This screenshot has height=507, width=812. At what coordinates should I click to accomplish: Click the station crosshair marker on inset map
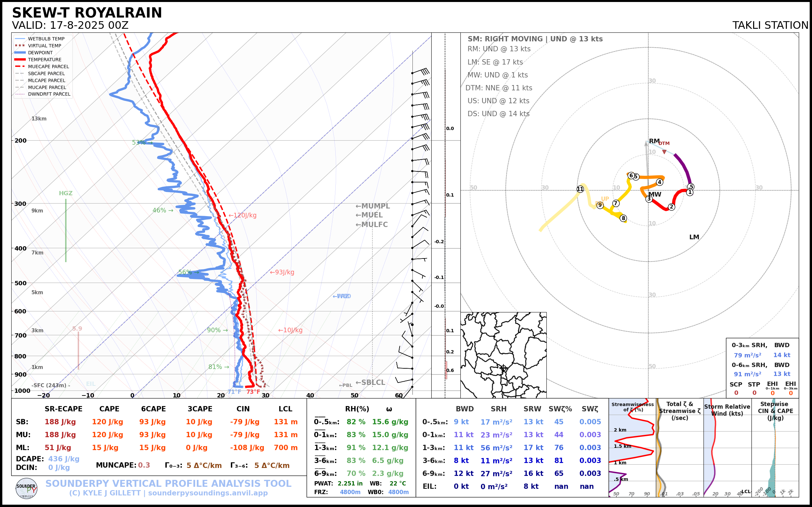pyautogui.click(x=503, y=368)
